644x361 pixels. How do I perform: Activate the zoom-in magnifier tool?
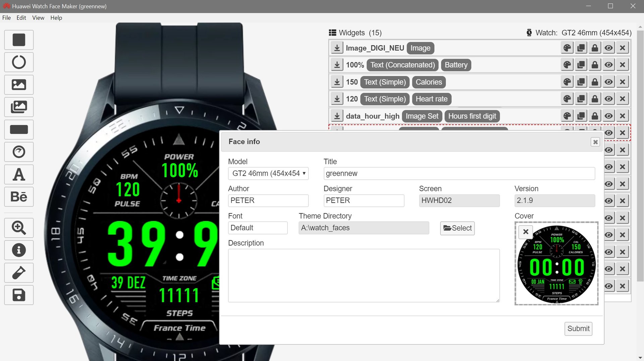pos(19,228)
